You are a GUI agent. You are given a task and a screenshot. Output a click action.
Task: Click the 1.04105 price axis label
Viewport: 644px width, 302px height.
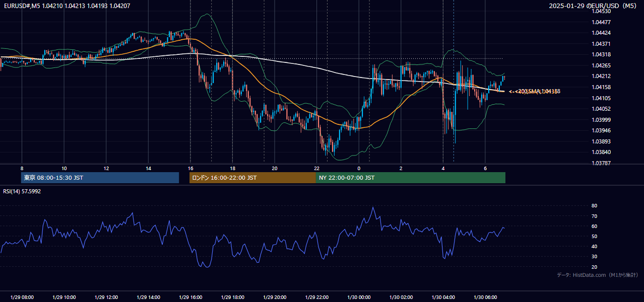(602, 98)
